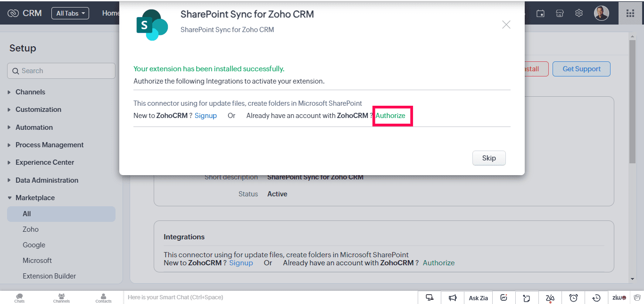Select Google under Marketplace
Viewport: 644px width, 304px height.
point(34,245)
